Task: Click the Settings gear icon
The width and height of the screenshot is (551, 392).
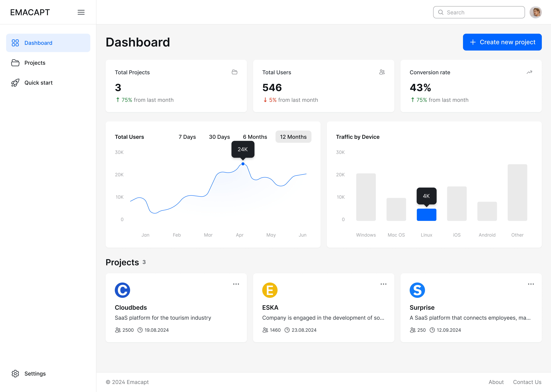Action: (x=15, y=373)
